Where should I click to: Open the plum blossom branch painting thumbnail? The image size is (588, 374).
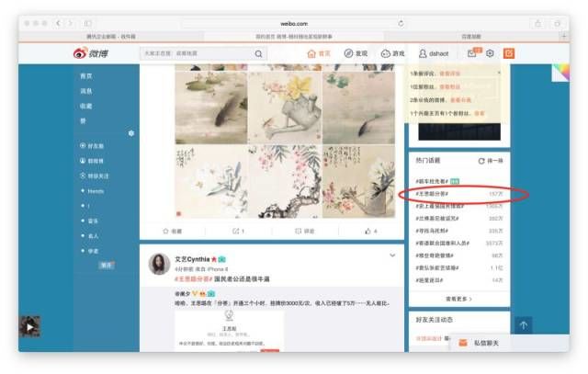pos(285,182)
